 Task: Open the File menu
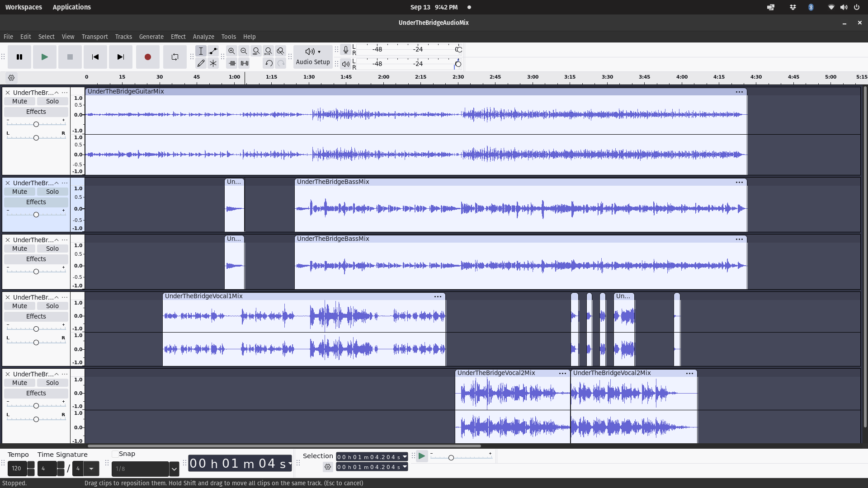point(8,37)
